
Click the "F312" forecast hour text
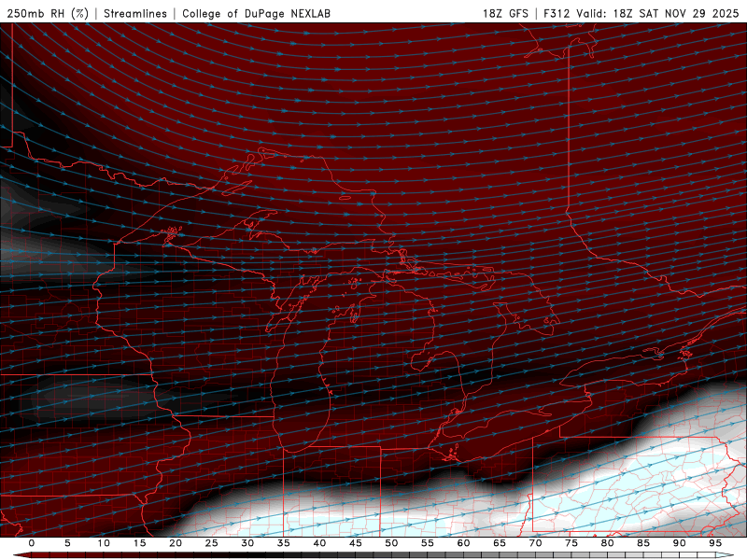point(557,13)
